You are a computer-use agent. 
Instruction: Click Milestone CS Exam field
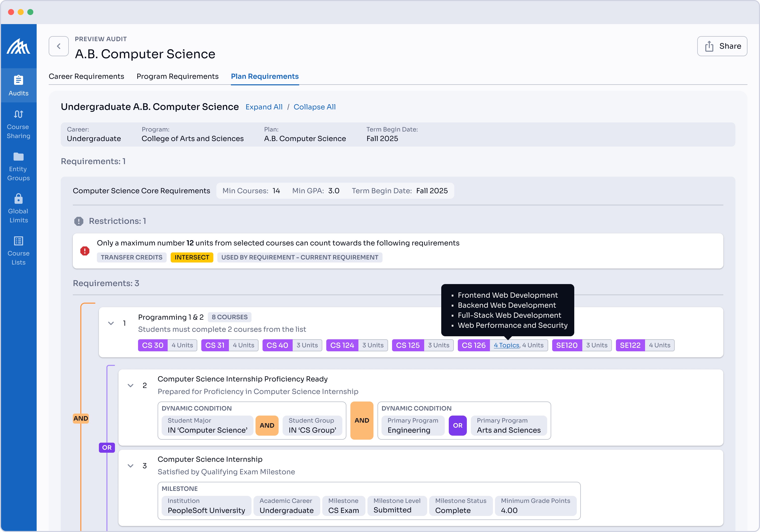[x=344, y=506]
